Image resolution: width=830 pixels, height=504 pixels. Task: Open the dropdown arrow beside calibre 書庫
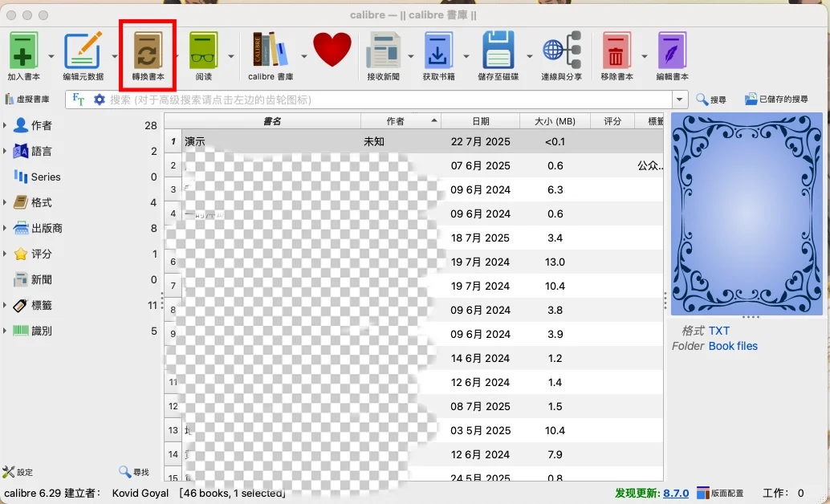[x=304, y=56]
